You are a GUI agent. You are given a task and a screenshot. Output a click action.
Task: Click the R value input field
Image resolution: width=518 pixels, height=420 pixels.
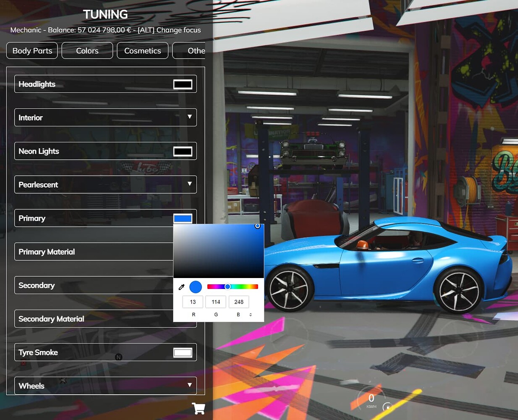(193, 302)
